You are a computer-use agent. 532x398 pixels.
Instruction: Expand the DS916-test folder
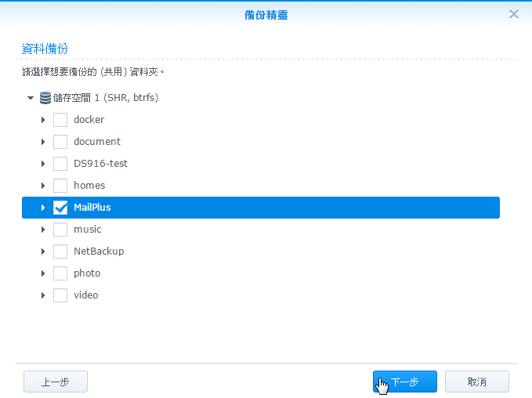(43, 164)
